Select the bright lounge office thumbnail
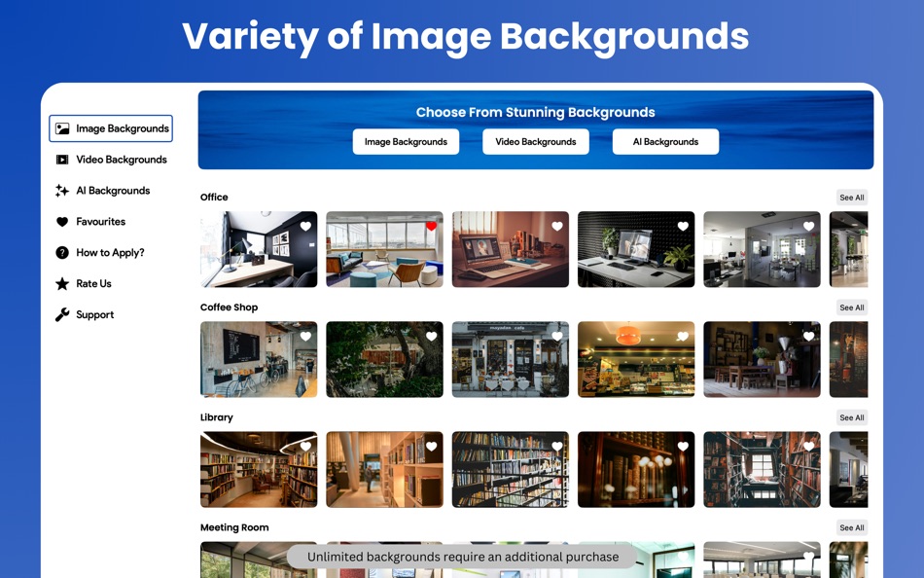Viewport: 924px width, 578px height. click(x=384, y=249)
